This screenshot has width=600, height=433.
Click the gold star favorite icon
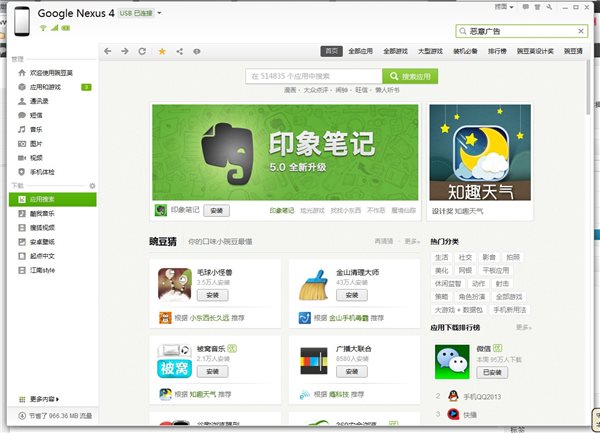pyautogui.click(x=162, y=51)
